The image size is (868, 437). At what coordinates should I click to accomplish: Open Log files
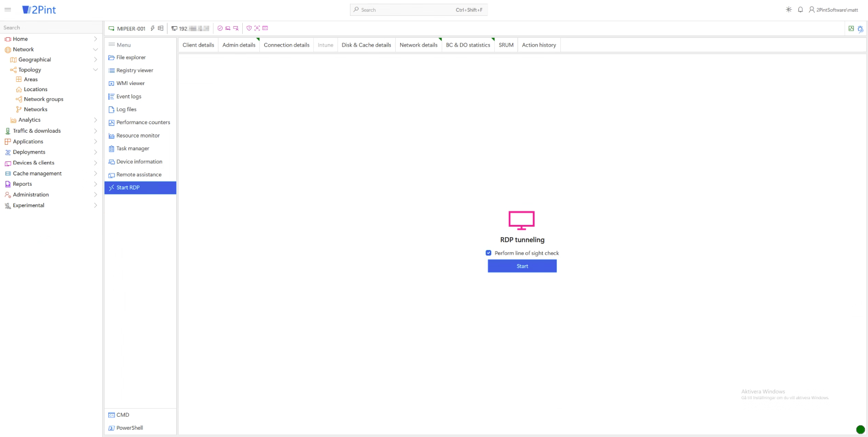(140, 109)
